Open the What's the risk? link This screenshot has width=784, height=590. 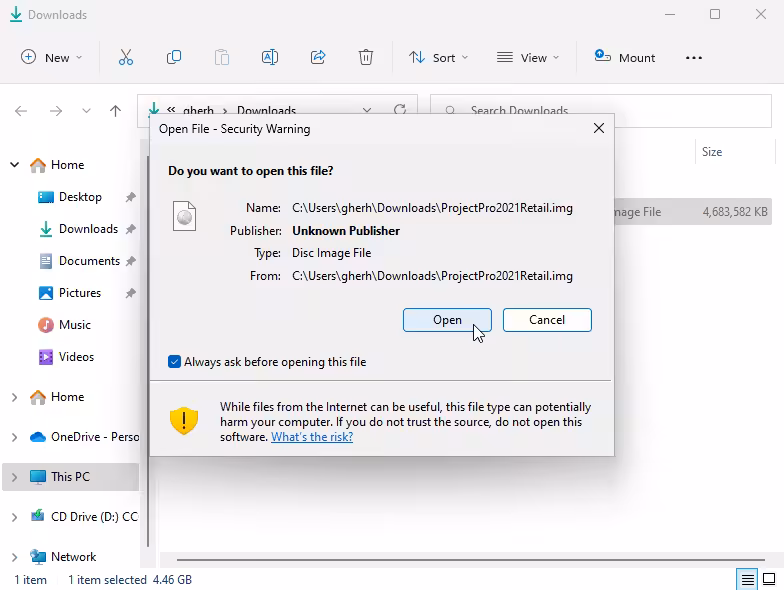312,437
